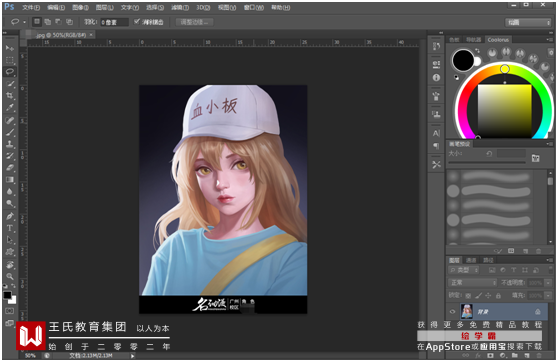This screenshot has width=558, height=362.
Task: Click the toolbox foreground color swatch
Action: pyautogui.click(x=7, y=295)
